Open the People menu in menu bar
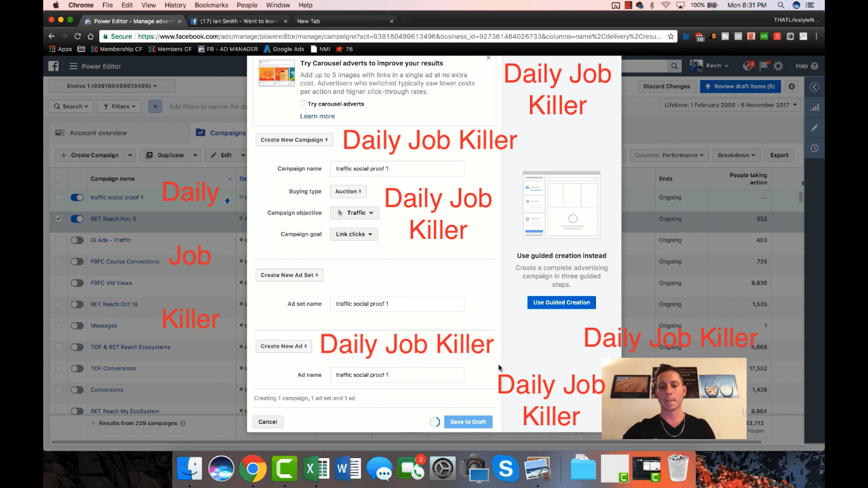This screenshot has height=488, width=868. [247, 5]
